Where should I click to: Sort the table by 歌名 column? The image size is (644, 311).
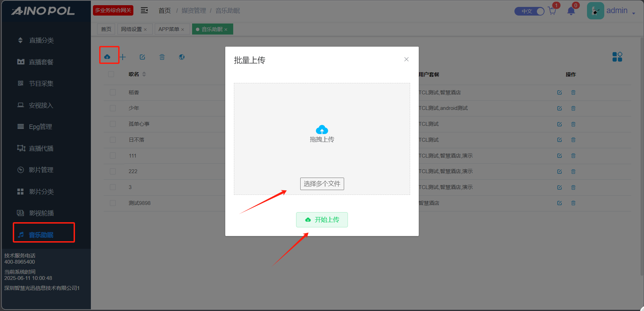click(144, 74)
